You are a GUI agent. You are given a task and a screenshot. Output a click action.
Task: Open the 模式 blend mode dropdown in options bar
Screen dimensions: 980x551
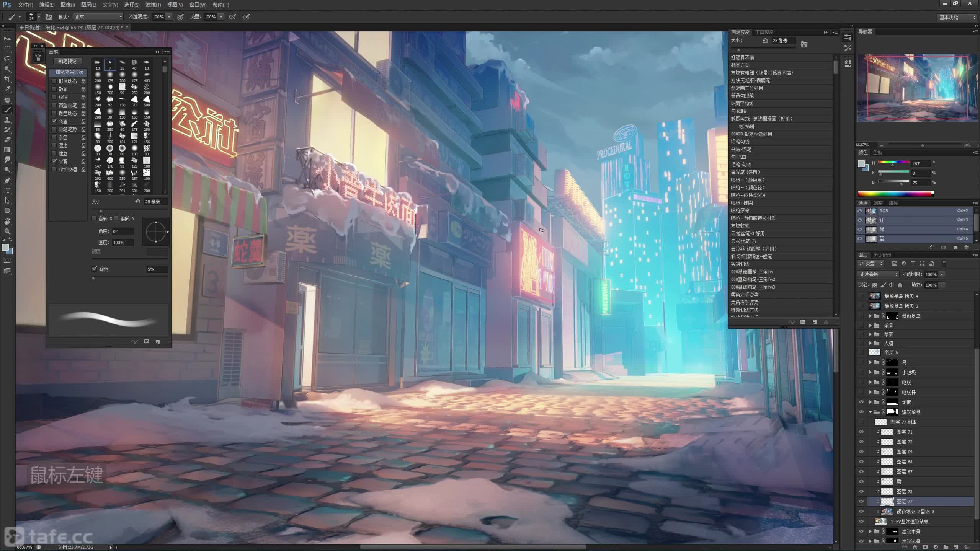(x=98, y=17)
